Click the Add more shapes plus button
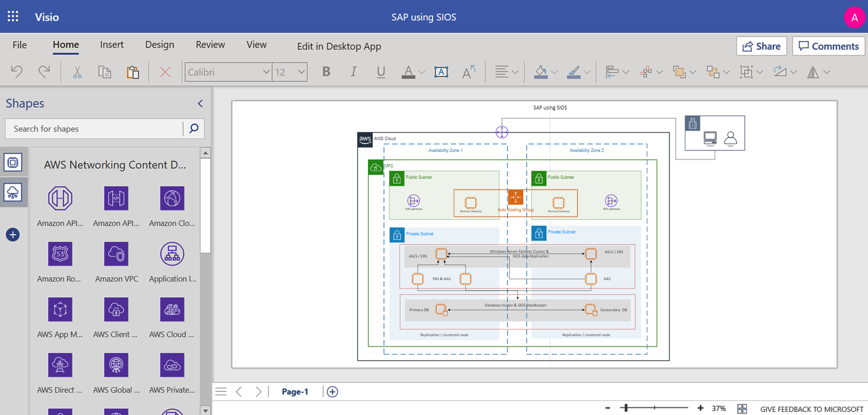This screenshot has height=415, width=868. pyautogui.click(x=12, y=234)
